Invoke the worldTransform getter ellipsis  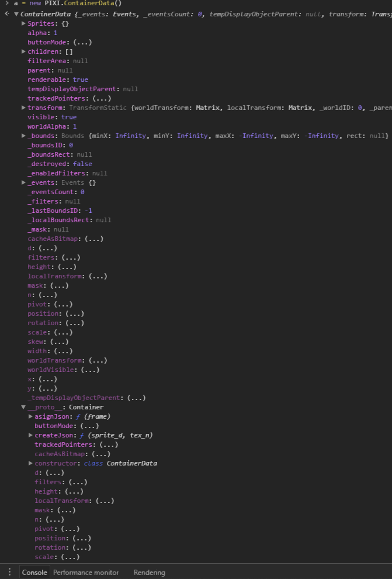point(98,360)
